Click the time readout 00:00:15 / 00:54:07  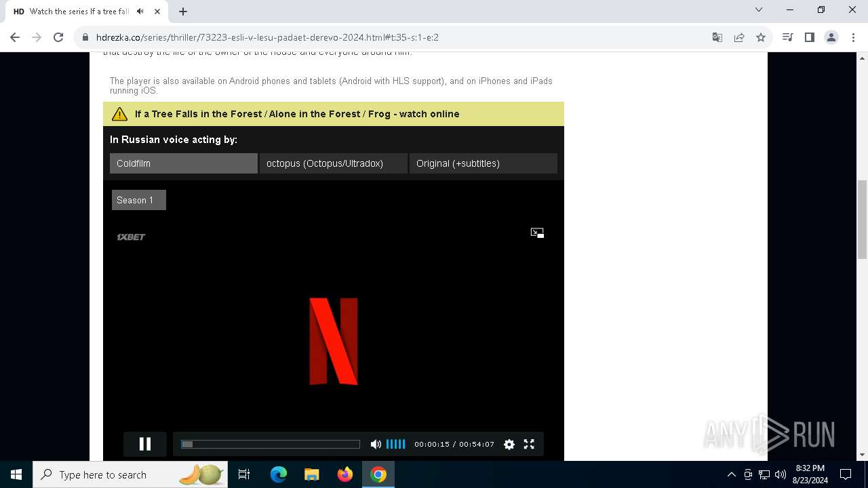(x=454, y=445)
